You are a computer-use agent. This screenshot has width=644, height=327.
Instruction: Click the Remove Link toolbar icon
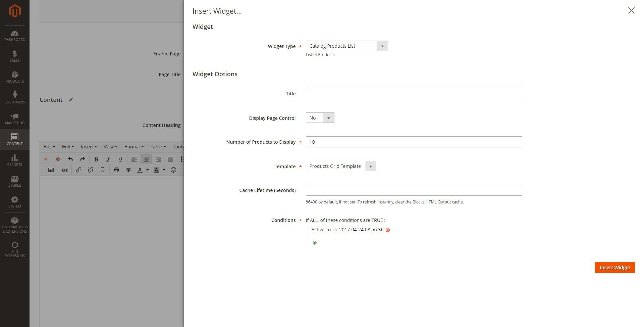pos(91,170)
